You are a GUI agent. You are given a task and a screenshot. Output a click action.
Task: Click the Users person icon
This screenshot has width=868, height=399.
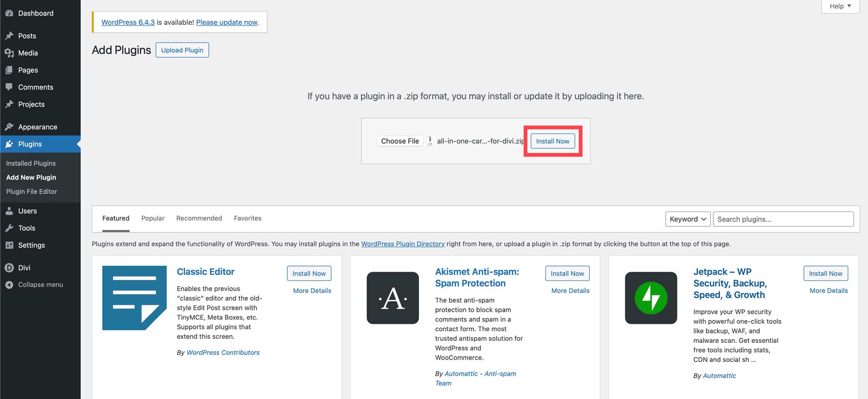9,211
